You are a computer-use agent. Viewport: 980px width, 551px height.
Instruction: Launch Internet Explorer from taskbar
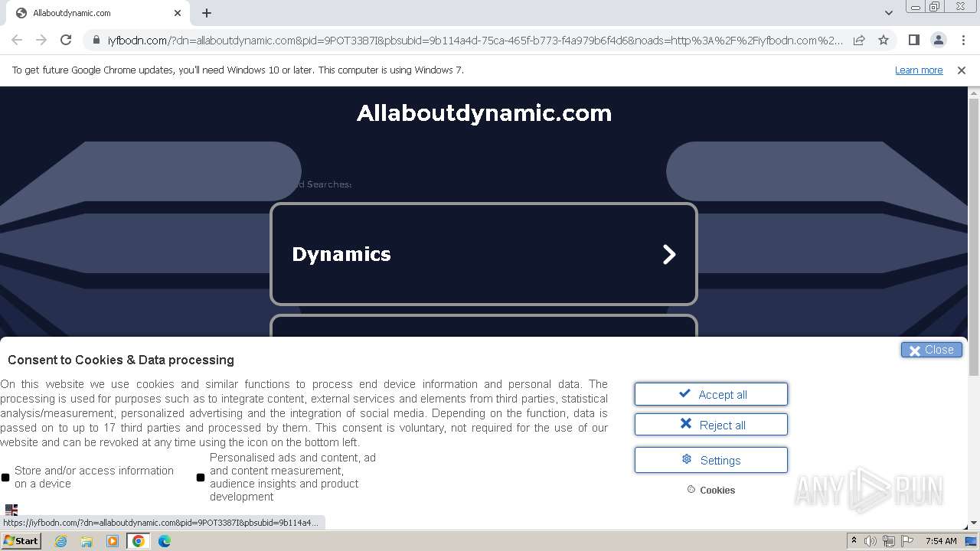point(60,541)
